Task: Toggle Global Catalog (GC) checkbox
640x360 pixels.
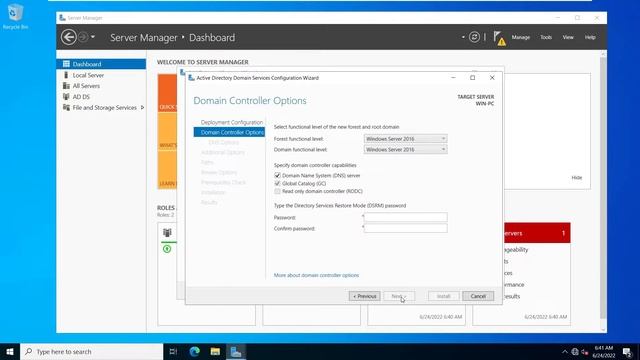Action: 278,184
